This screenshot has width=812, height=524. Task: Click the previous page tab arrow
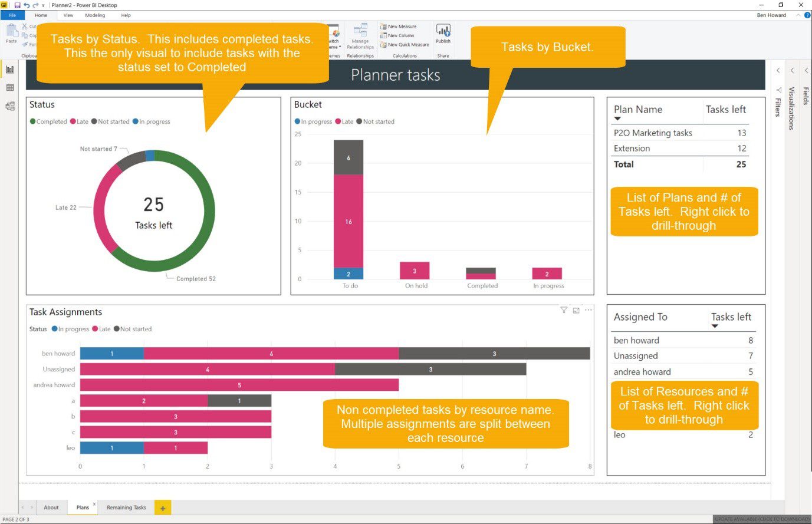[23, 507]
